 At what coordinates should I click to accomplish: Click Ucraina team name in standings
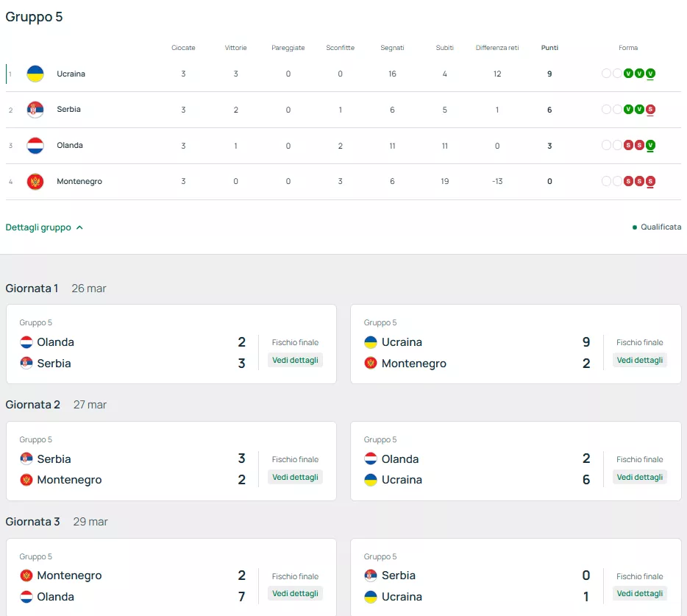click(71, 74)
